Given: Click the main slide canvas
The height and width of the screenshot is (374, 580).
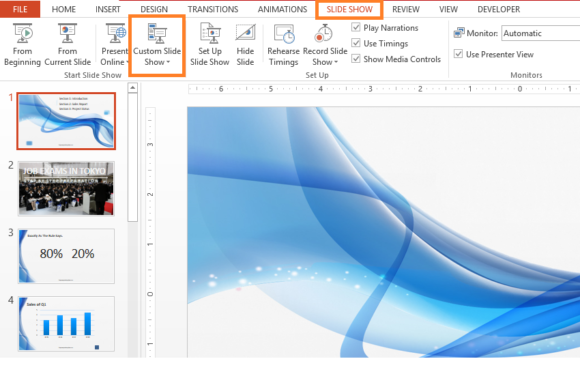Looking at the screenshot, I should (x=384, y=232).
